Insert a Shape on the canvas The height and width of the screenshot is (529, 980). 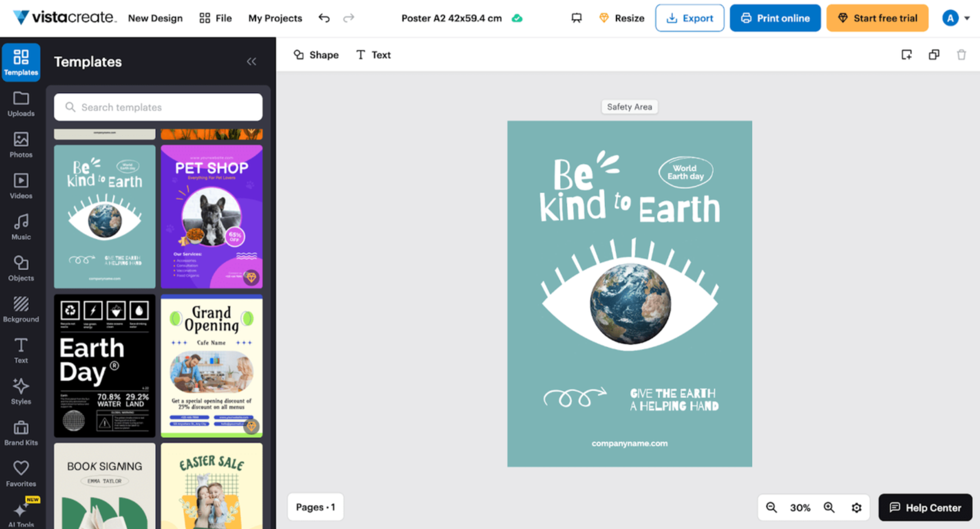(x=316, y=55)
